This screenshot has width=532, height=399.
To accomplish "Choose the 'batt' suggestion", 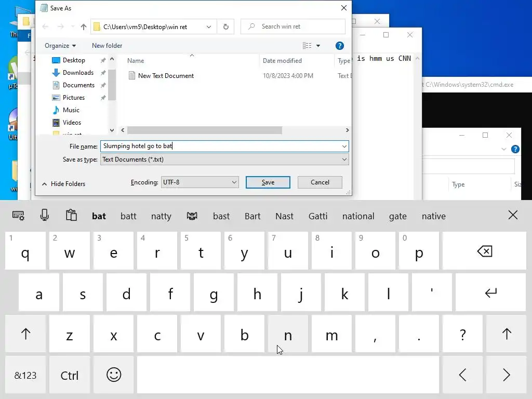I will pos(128,216).
